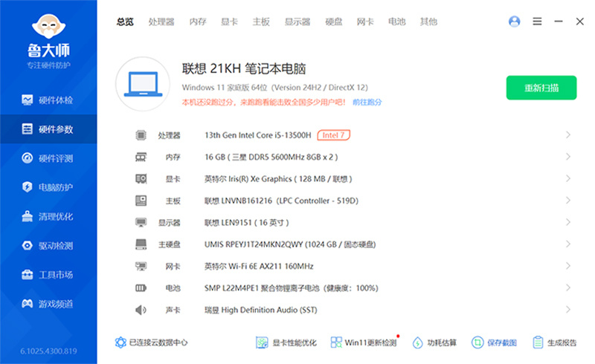Click the processor chip icon

(141, 135)
